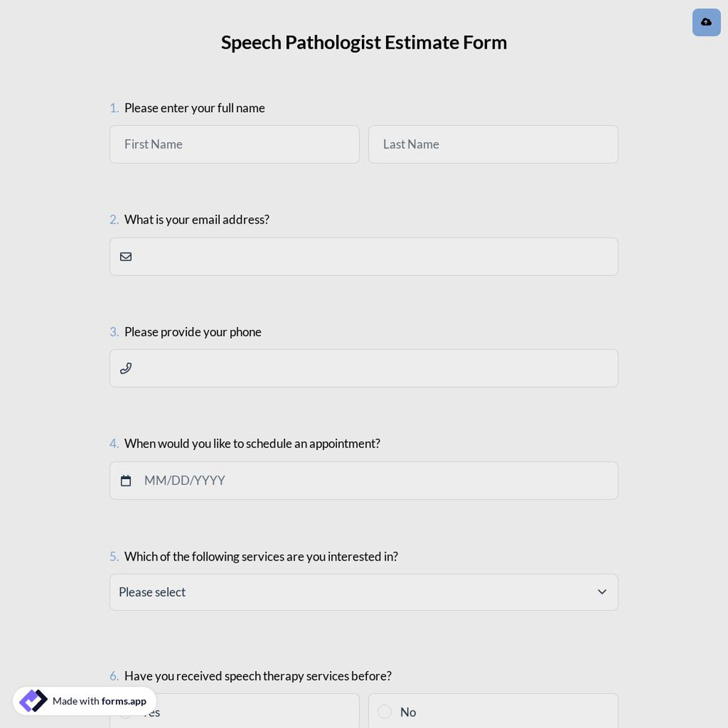728x728 pixels.
Task: Click inside the First Name field
Action: click(234, 144)
